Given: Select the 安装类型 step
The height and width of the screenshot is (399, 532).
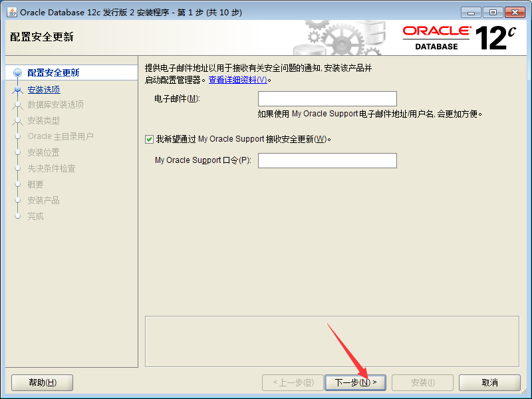Looking at the screenshot, I should (43, 120).
